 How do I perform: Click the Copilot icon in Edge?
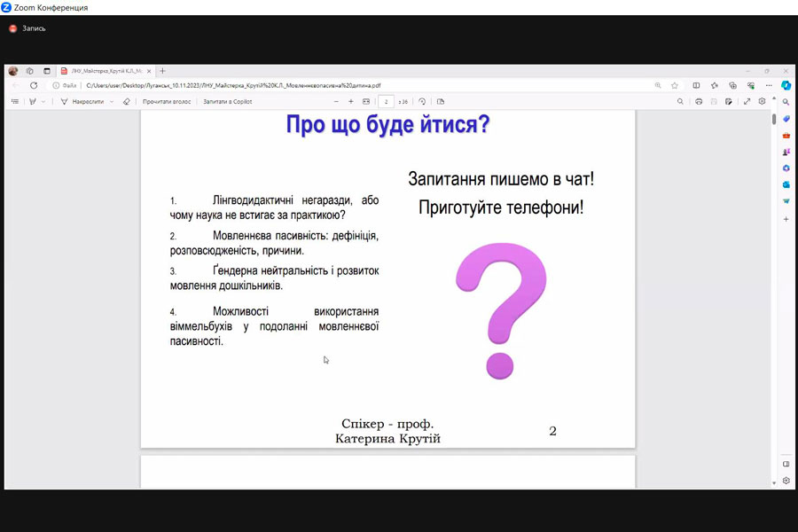pos(786,86)
